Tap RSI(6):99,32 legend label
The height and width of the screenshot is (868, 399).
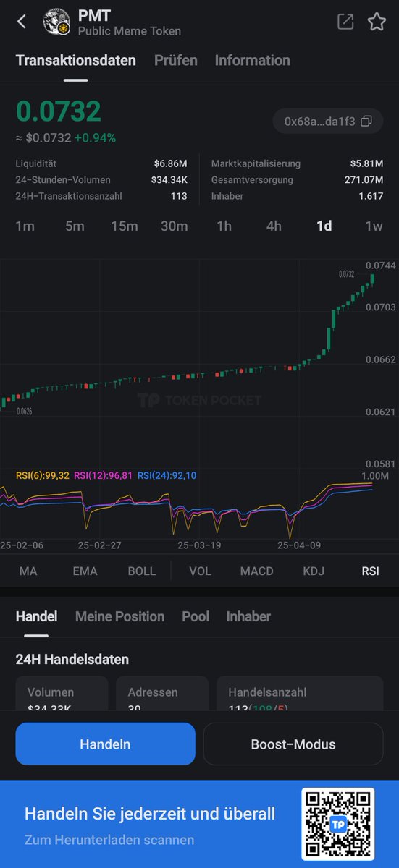point(43,475)
